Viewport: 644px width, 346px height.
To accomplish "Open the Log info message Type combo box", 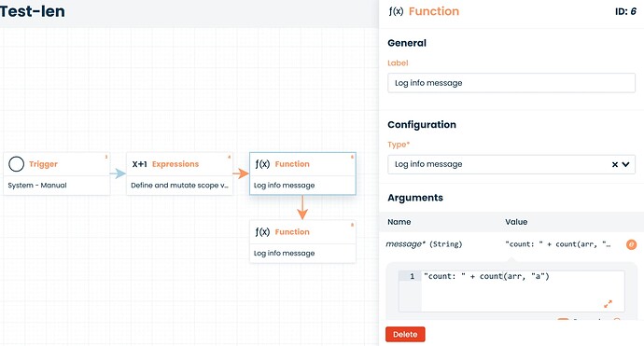I will (x=511, y=164).
